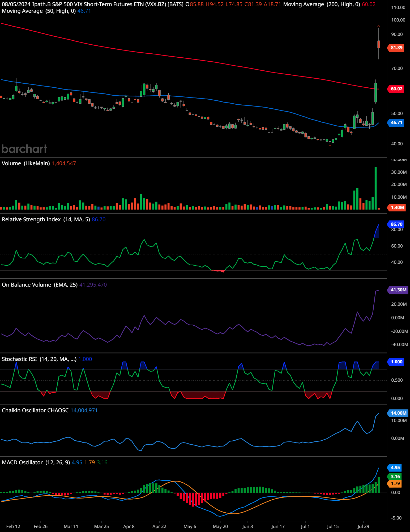Click the red 60.02 moving average tag
Screen dimensions: 410x532
[396, 89]
